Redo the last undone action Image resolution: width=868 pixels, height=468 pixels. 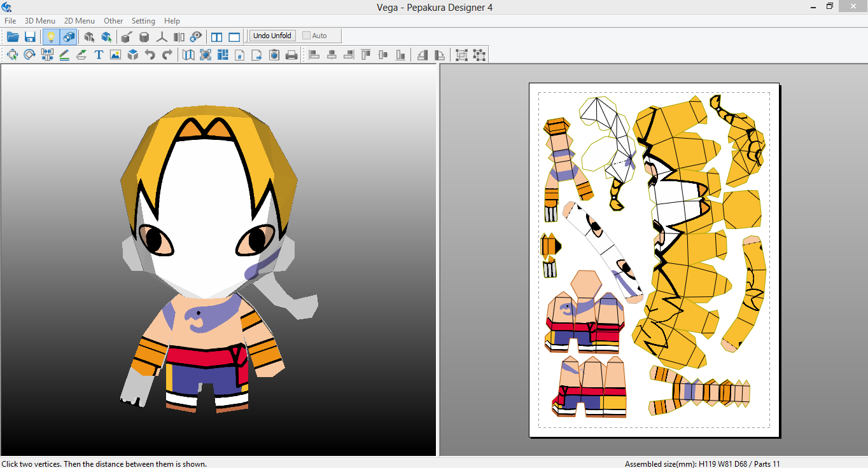167,55
